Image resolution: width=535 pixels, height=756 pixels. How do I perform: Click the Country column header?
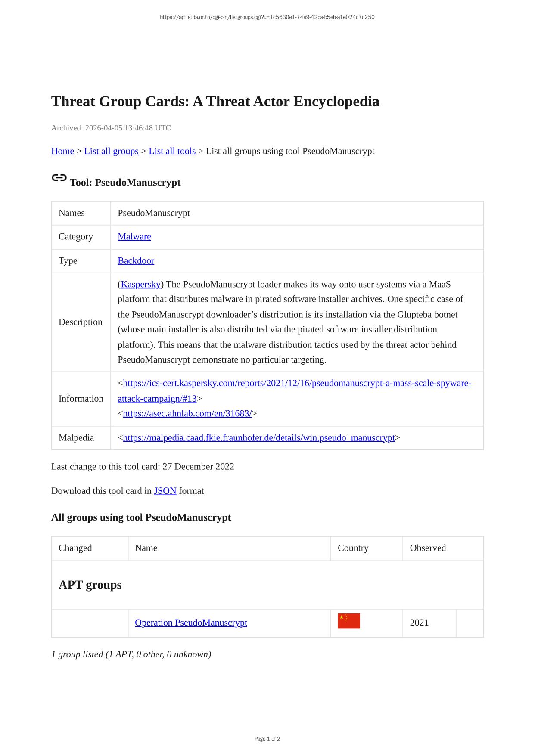(353, 548)
